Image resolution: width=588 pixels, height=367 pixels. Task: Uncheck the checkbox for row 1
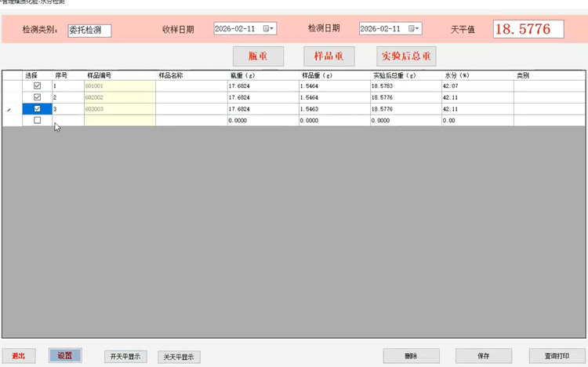(x=37, y=85)
